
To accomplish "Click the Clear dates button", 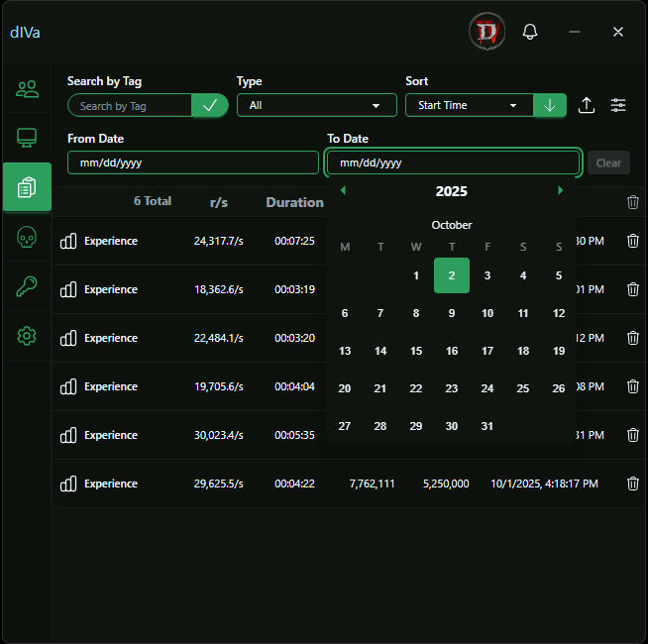I will (608, 162).
